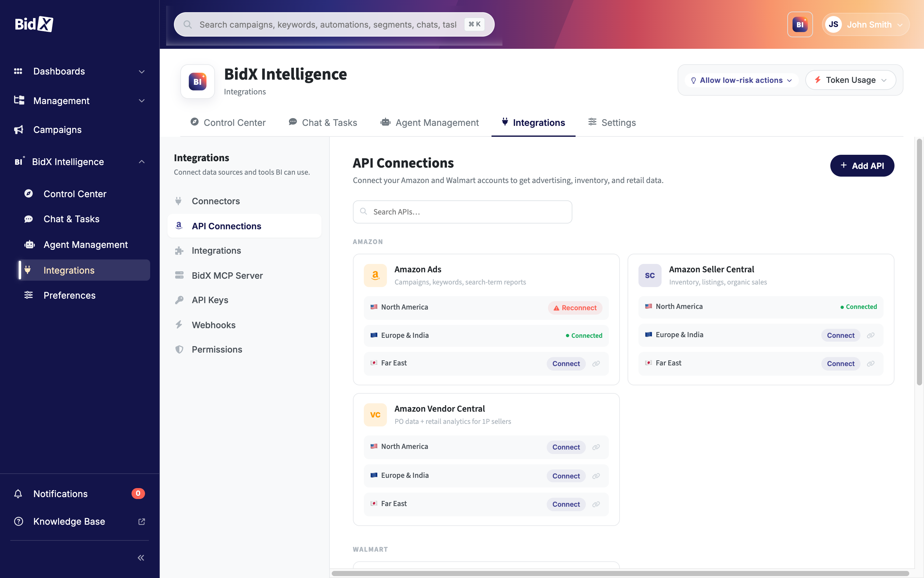Click Connected status for Ads Europe & India

click(x=584, y=336)
